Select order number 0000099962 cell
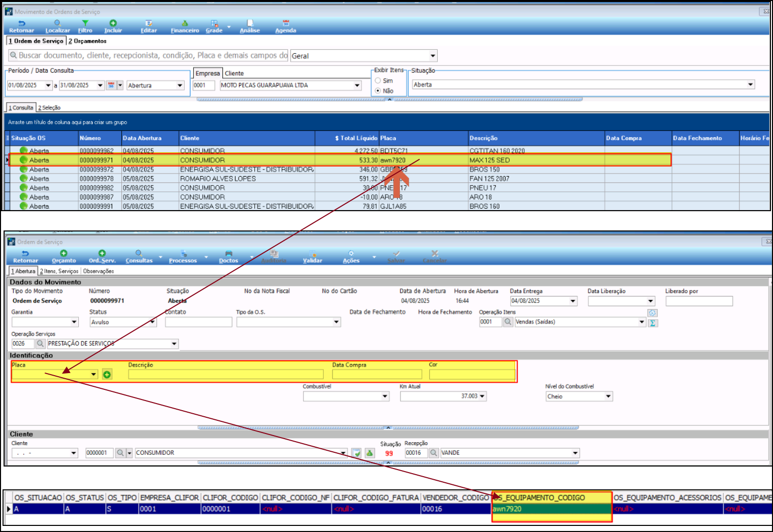Image resolution: width=773 pixels, height=532 pixels. pyautogui.click(x=99, y=151)
